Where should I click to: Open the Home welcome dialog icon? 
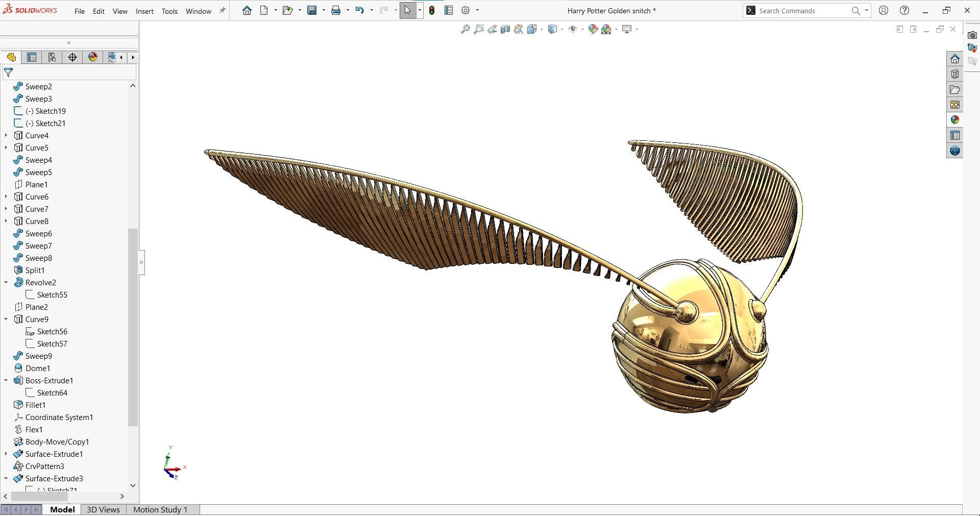(x=247, y=10)
